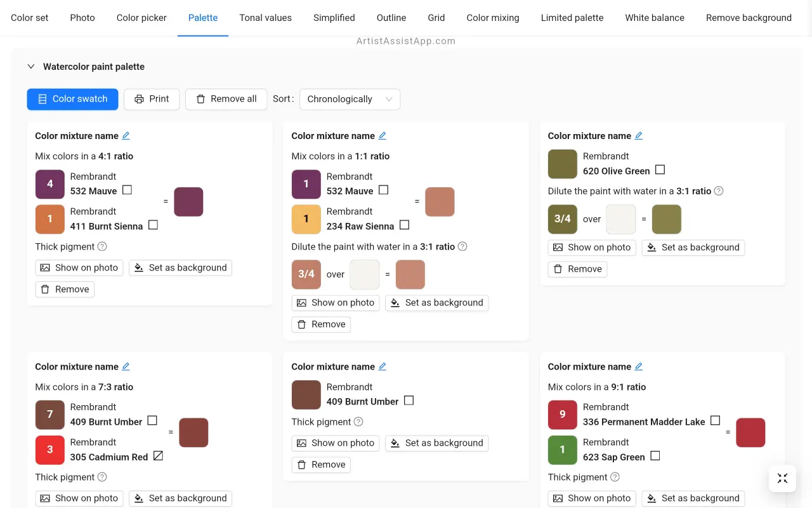Click the Remove all button
This screenshot has width=812, height=508.
point(226,99)
